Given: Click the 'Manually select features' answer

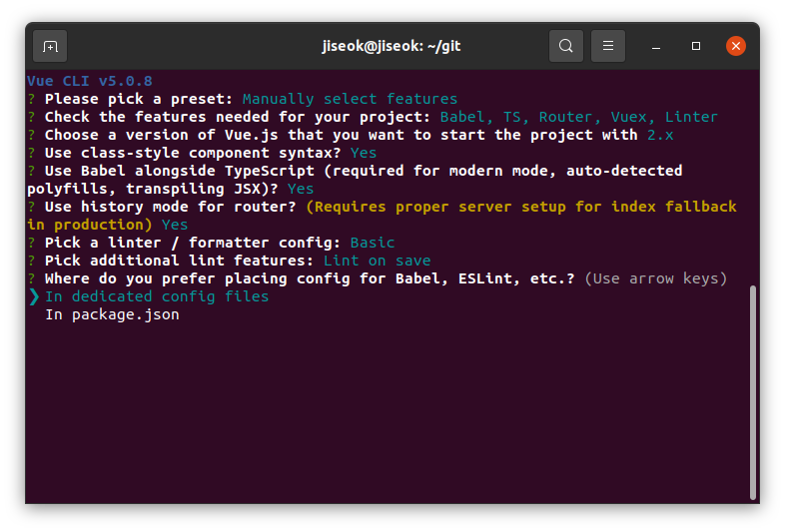Looking at the screenshot, I should [350, 99].
